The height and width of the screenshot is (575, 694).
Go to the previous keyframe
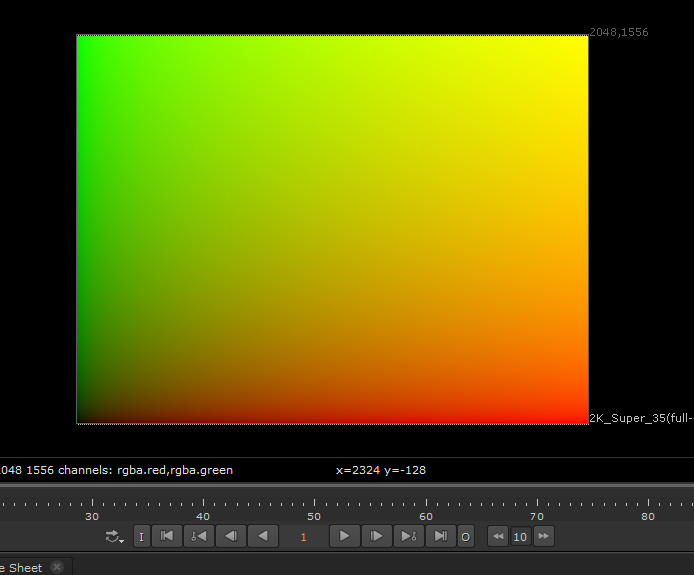tap(199, 536)
